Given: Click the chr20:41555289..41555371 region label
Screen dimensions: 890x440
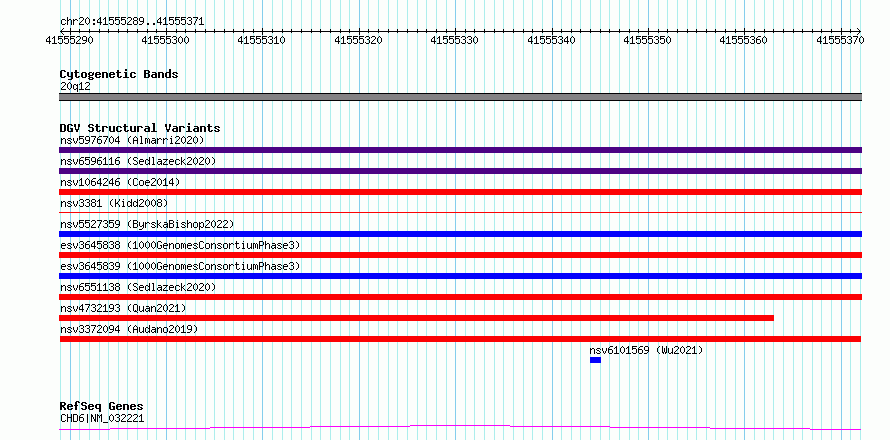Looking at the screenshot, I should pos(132,22).
